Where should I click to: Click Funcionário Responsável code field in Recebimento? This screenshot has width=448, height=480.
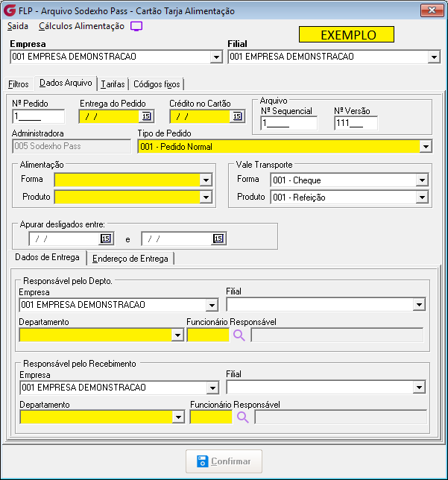coord(211,417)
